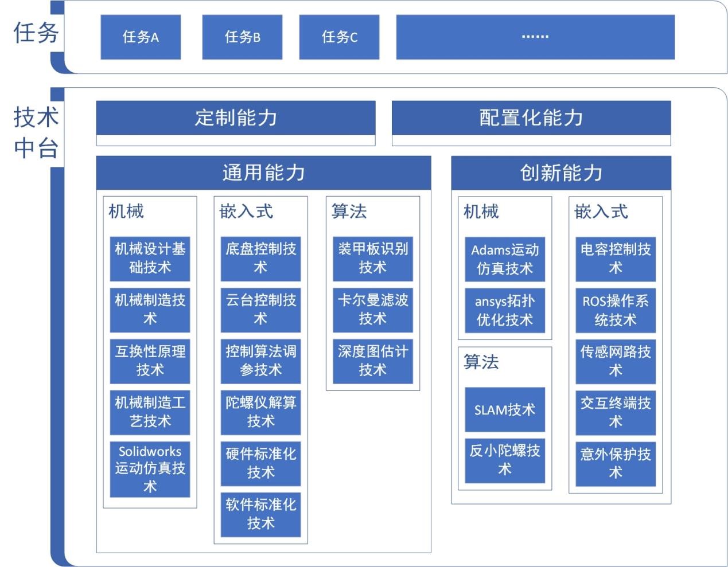728x567 pixels.
Task: Click 机械制造工艺技术 block
Action: [150, 412]
